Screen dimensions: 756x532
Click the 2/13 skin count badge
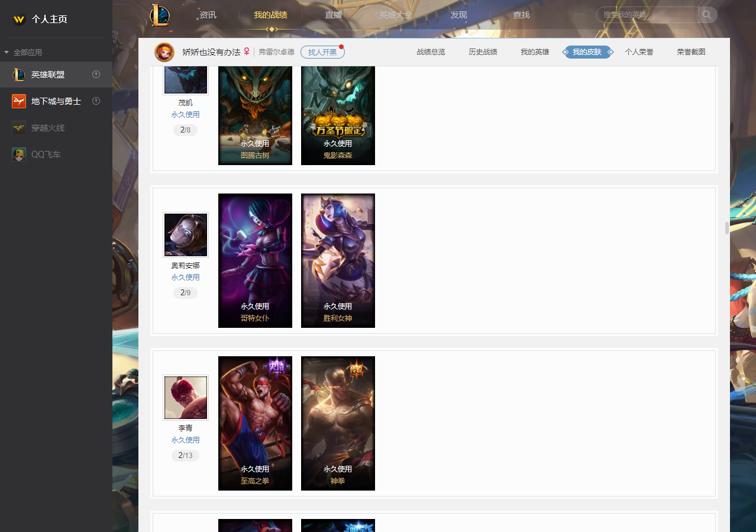point(186,456)
